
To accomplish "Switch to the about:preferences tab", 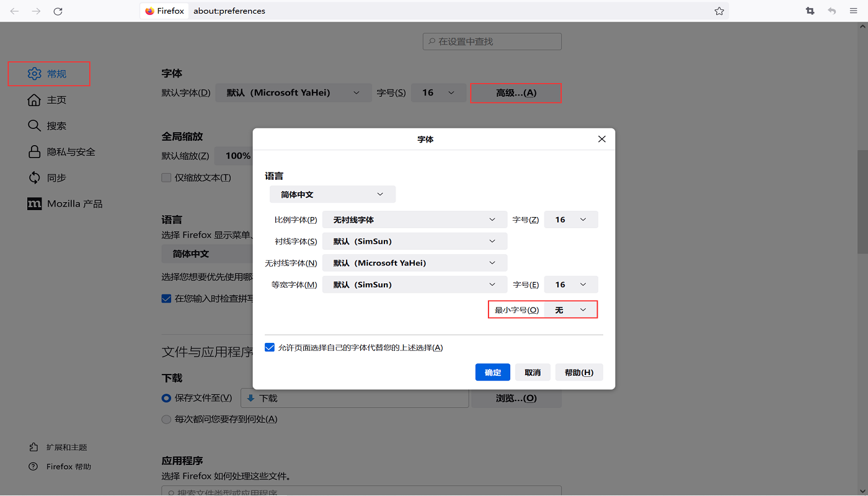I will (x=228, y=11).
